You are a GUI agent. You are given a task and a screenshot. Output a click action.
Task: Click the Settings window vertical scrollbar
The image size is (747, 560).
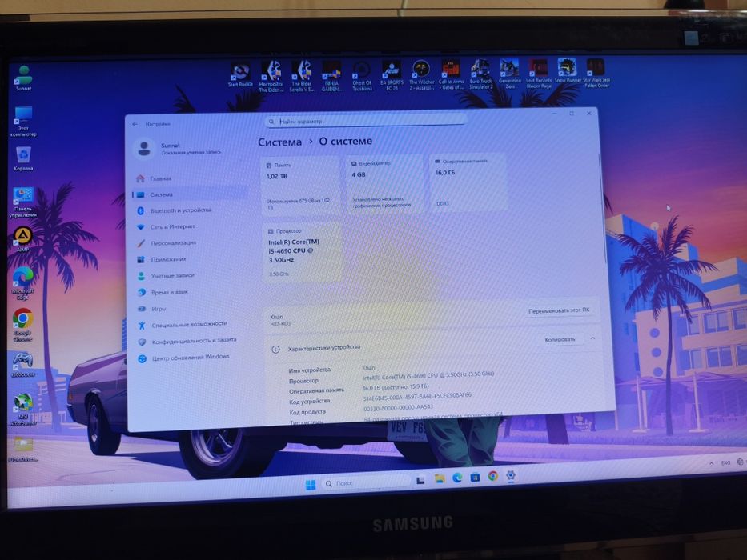click(603, 208)
